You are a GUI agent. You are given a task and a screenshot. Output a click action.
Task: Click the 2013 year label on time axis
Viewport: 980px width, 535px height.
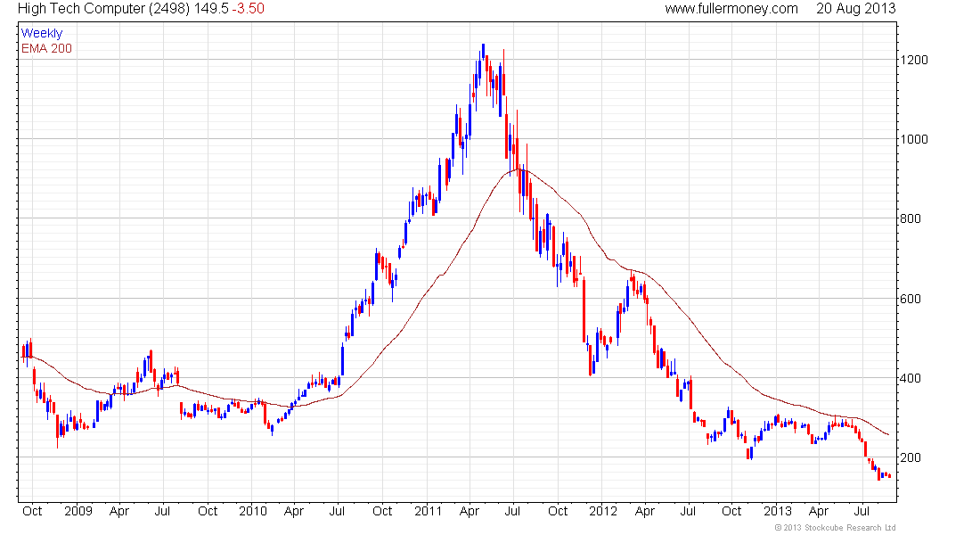pos(778,511)
